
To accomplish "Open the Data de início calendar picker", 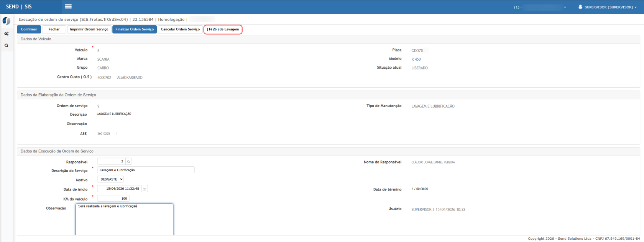I will click(145, 189).
